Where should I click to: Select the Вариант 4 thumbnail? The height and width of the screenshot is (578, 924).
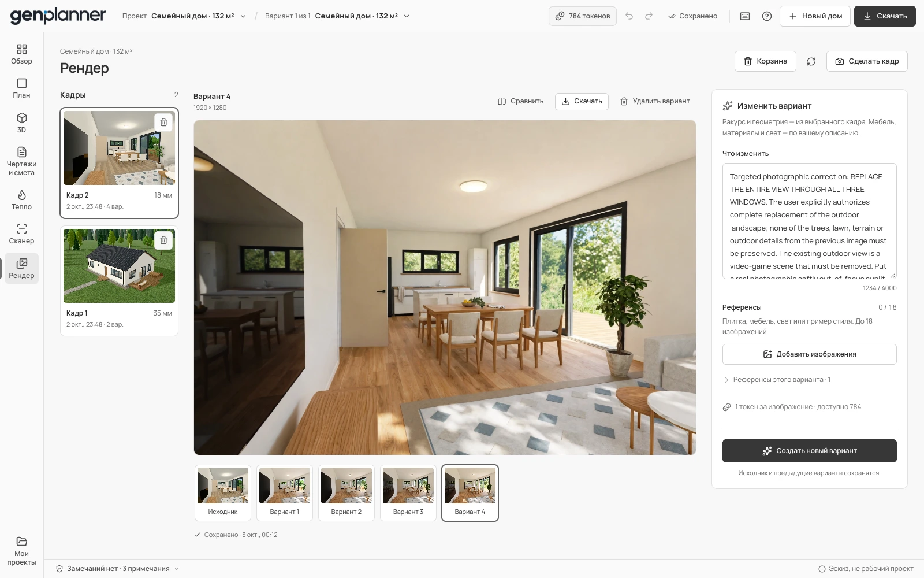click(470, 493)
